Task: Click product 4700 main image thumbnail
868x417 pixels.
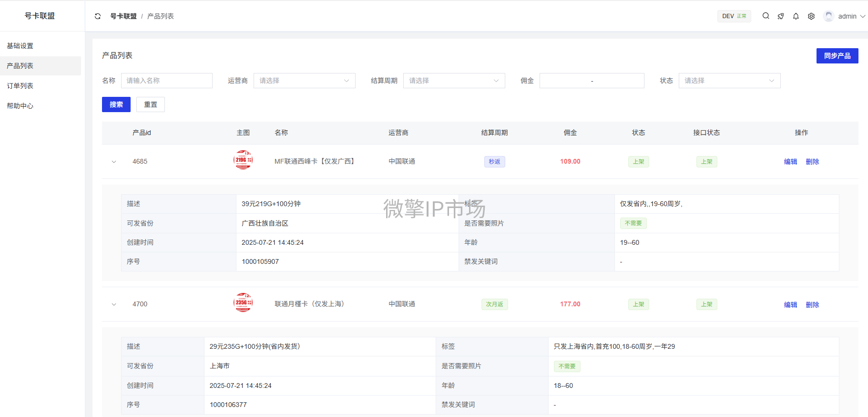Action: coord(243,302)
